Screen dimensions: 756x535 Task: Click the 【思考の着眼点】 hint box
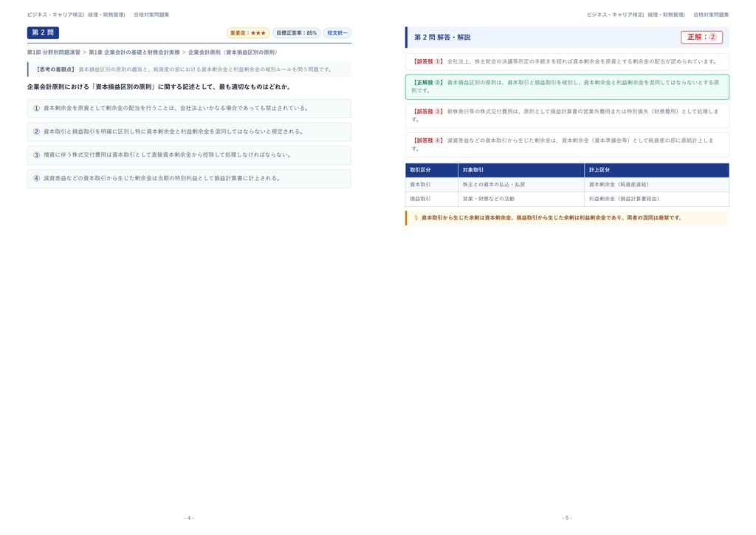189,69
